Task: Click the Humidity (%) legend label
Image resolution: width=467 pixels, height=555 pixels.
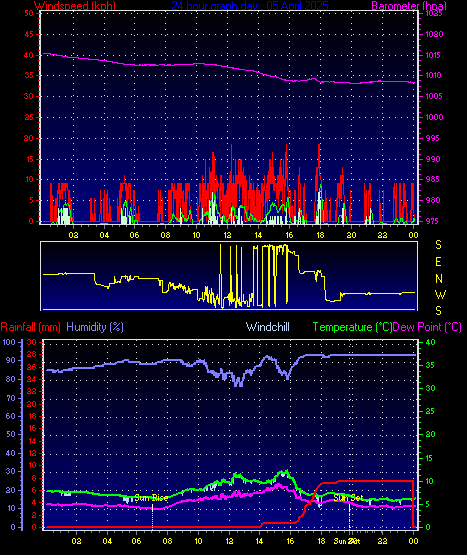Action: coord(95,327)
